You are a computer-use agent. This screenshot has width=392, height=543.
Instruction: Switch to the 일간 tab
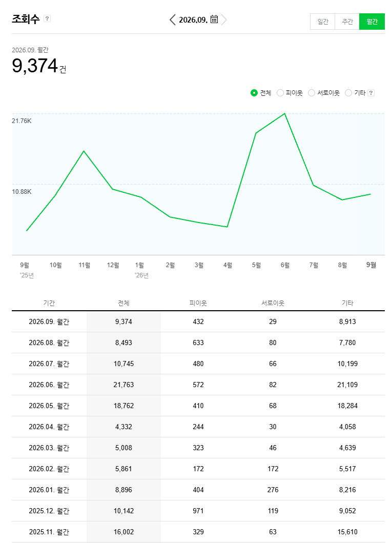coord(322,22)
